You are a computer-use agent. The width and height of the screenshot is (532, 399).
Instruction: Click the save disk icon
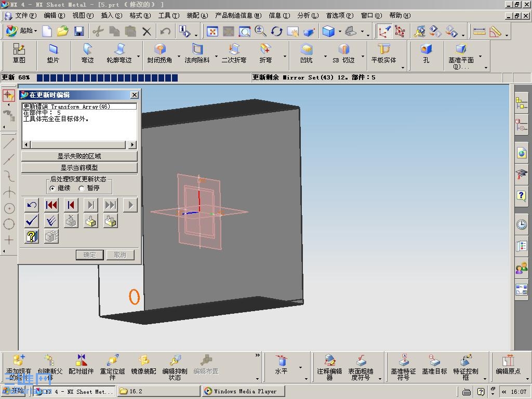click(x=79, y=31)
